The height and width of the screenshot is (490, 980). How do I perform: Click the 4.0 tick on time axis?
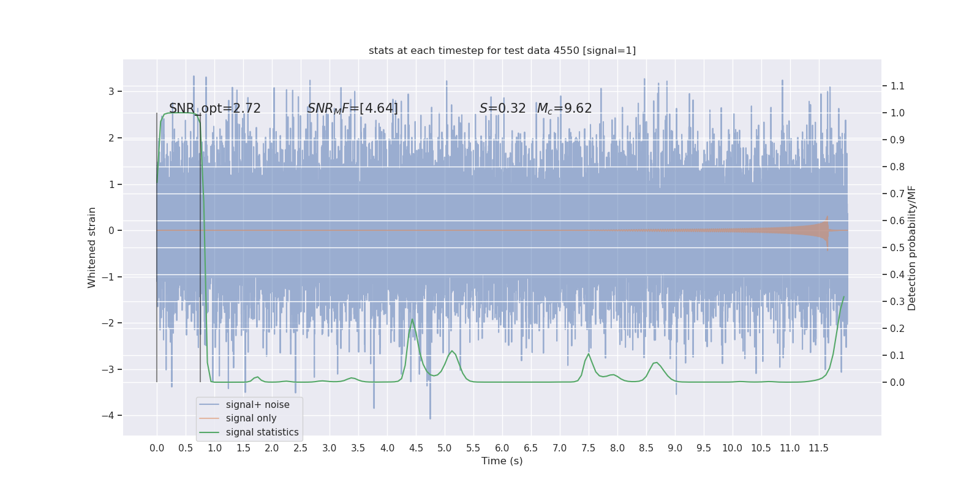click(387, 448)
